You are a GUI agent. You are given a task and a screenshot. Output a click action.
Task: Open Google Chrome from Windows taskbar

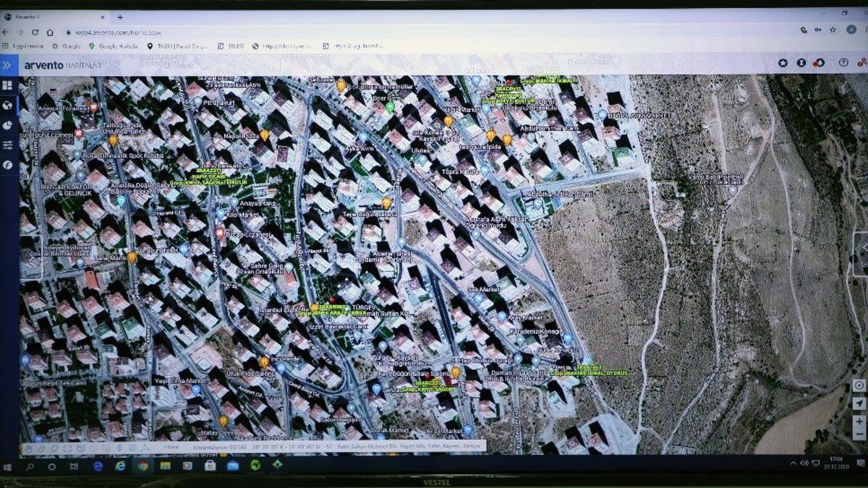point(142,466)
